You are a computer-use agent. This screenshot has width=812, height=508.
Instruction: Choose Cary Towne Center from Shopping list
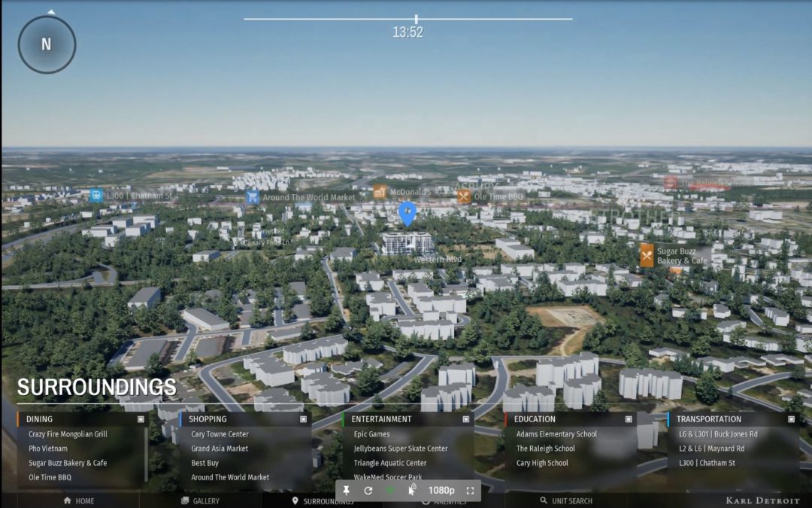click(x=220, y=434)
